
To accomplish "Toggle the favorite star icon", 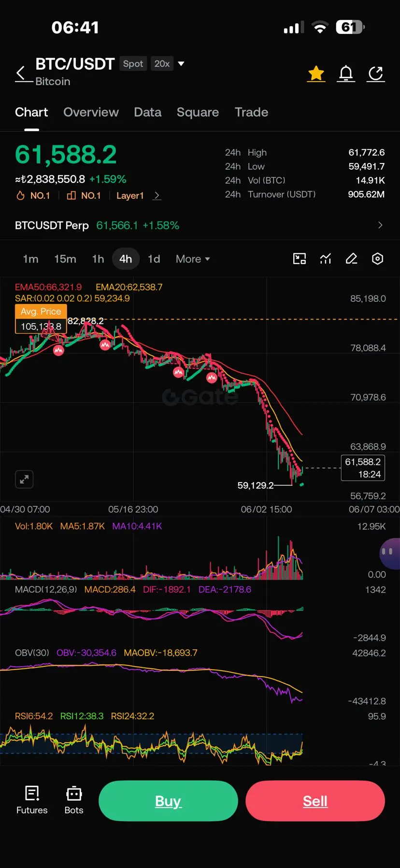I will (316, 74).
